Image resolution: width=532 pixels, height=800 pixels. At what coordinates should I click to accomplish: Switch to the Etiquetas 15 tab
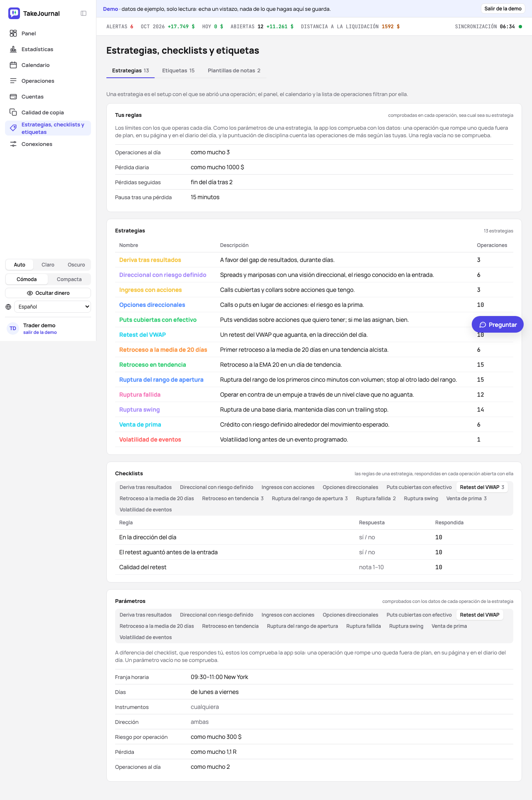pos(178,71)
